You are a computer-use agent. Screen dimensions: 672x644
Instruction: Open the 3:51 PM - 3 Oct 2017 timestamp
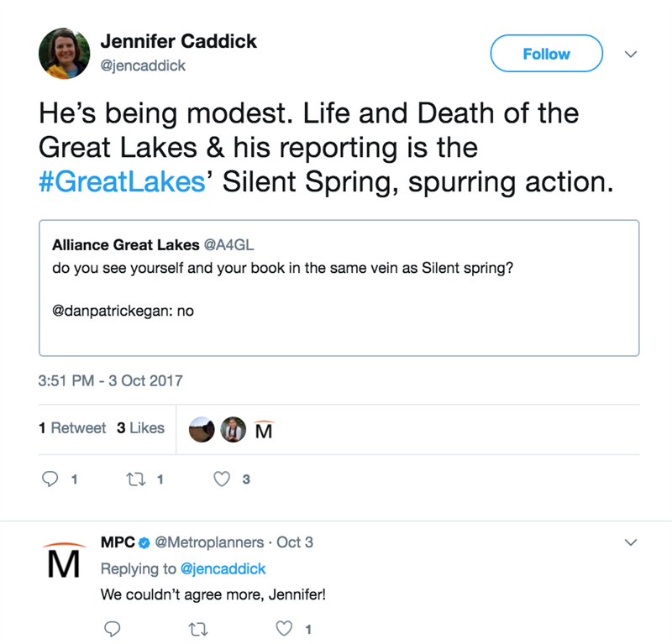point(110,380)
